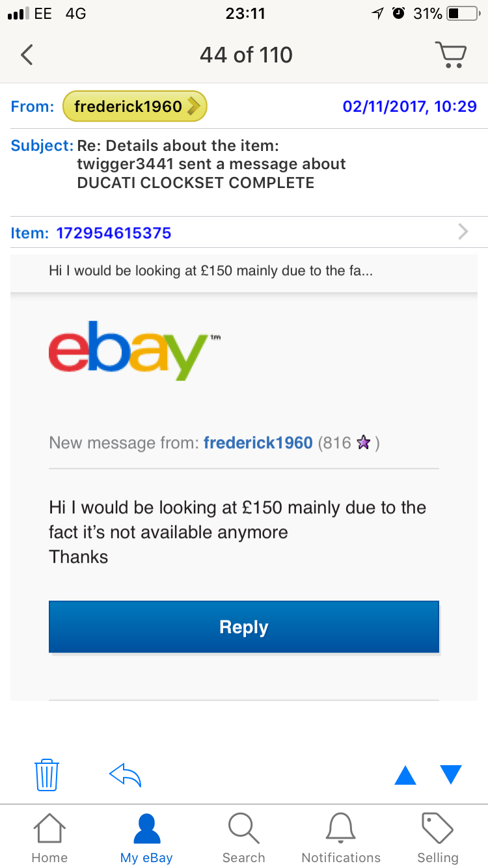Expand the Item row chevron

(463, 232)
